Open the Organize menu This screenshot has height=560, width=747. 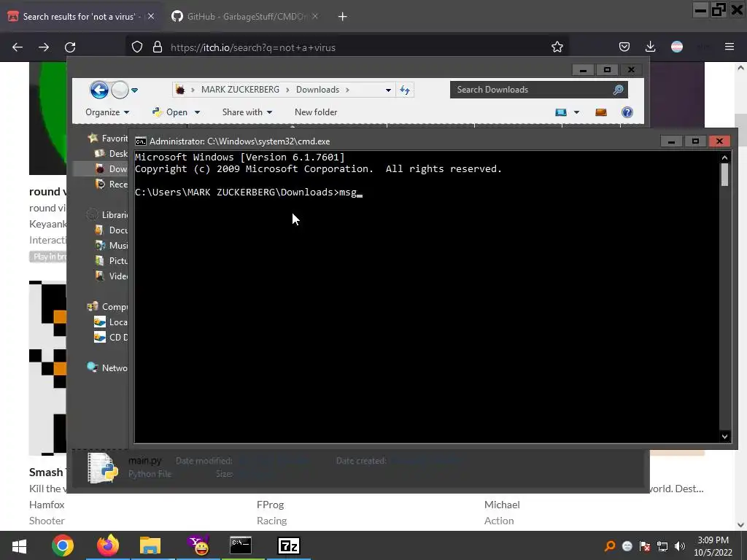pos(107,112)
